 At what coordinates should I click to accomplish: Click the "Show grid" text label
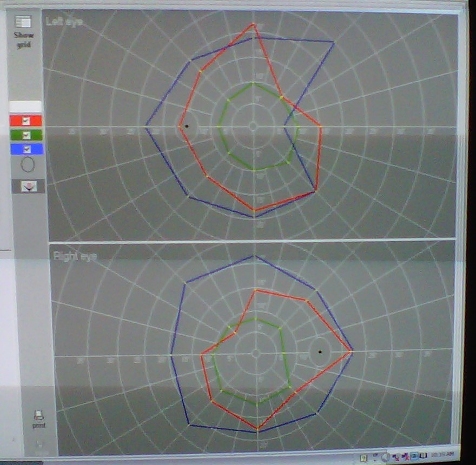[x=23, y=40]
